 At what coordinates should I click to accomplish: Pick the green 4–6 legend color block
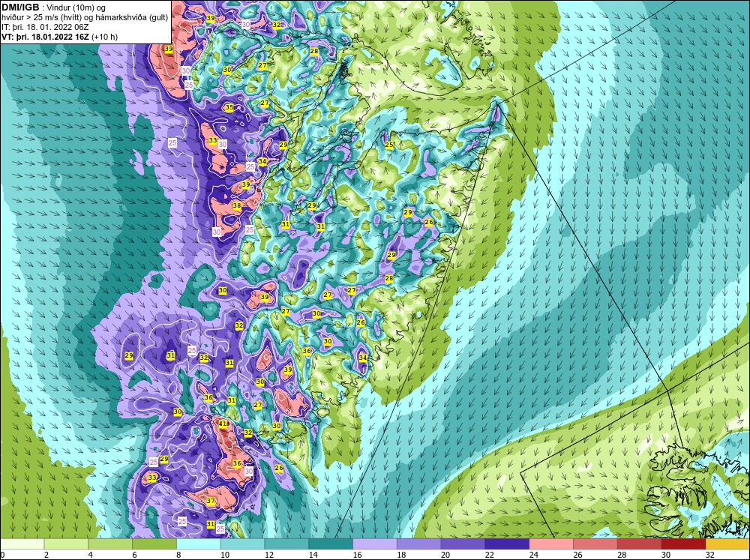[110, 544]
